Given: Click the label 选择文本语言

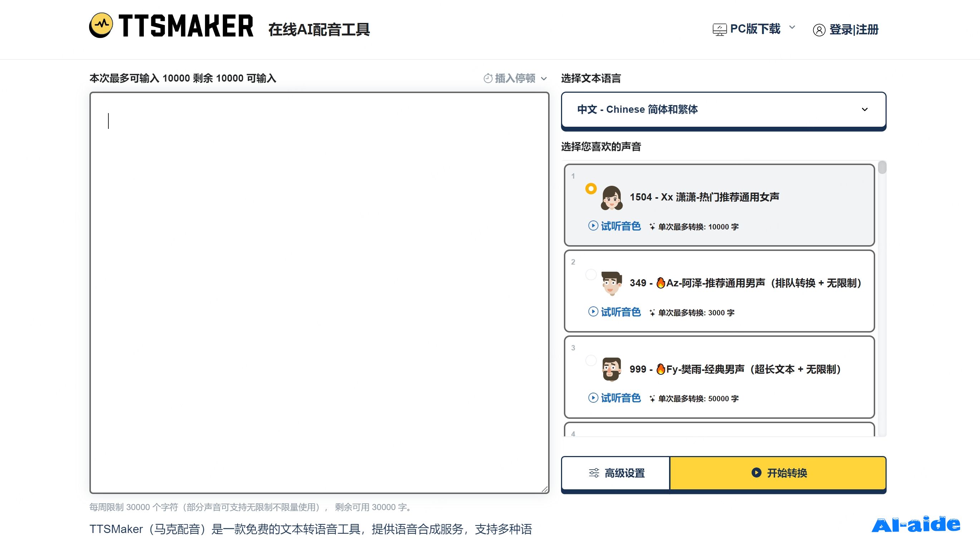Looking at the screenshot, I should pos(591,78).
